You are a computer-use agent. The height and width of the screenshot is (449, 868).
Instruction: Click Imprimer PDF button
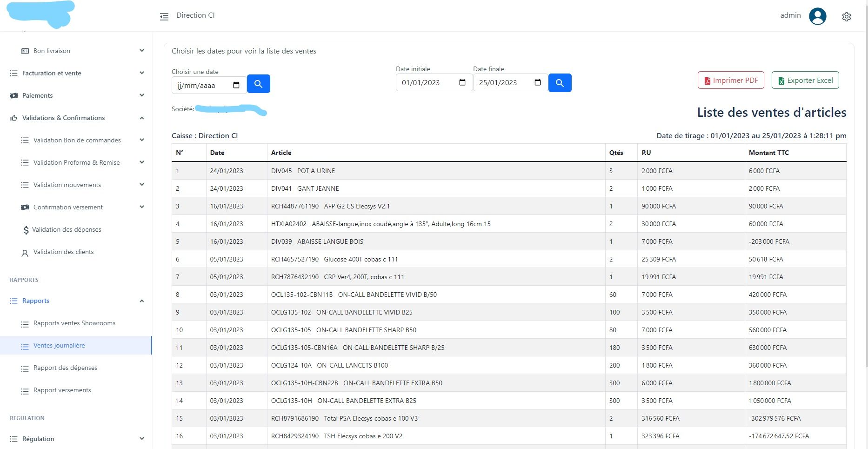pos(731,80)
